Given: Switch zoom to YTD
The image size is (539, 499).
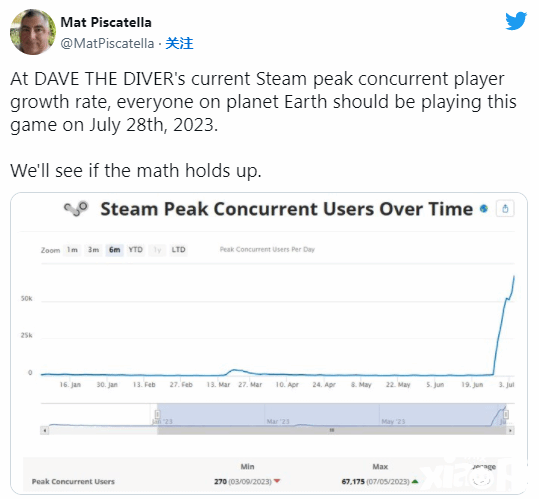Looking at the screenshot, I should click(x=135, y=250).
